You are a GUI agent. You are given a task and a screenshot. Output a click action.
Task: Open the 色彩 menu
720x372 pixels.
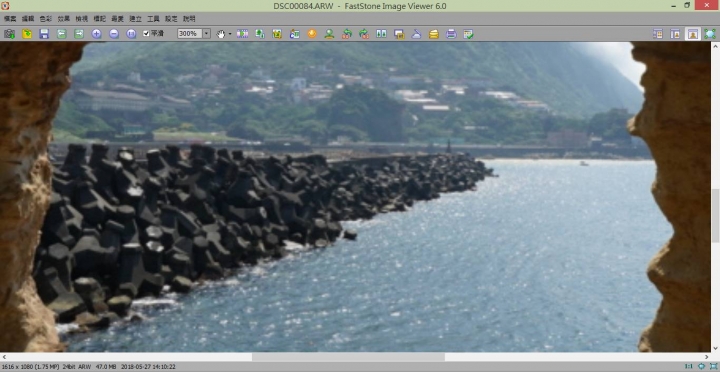[46, 19]
